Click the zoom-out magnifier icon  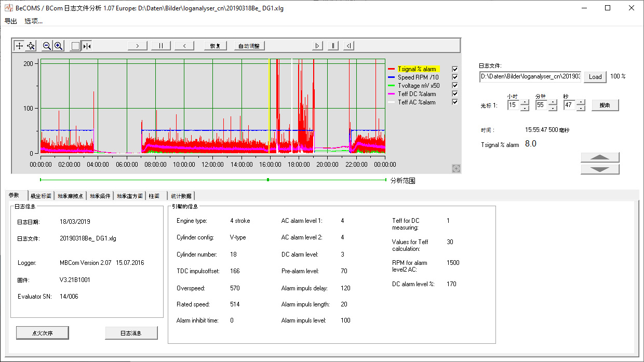47,46
